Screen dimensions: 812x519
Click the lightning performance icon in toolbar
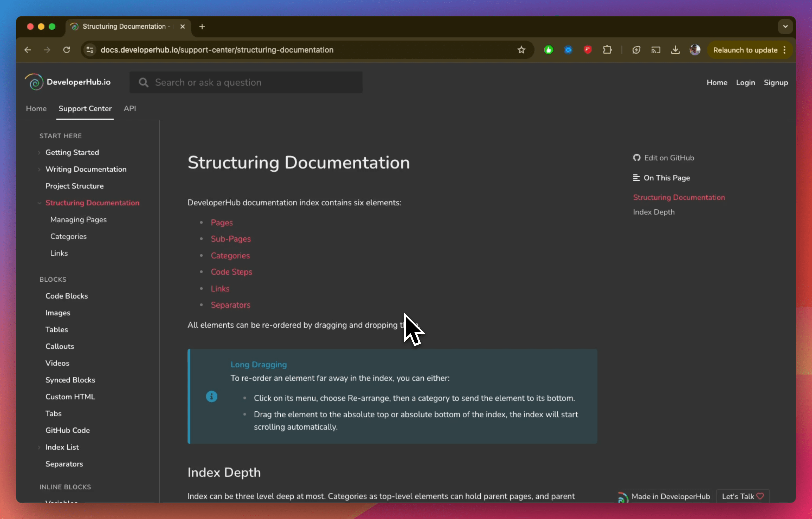coord(636,50)
